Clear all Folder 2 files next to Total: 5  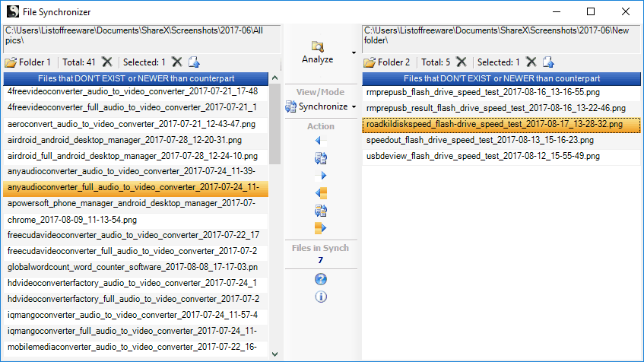[x=462, y=62]
